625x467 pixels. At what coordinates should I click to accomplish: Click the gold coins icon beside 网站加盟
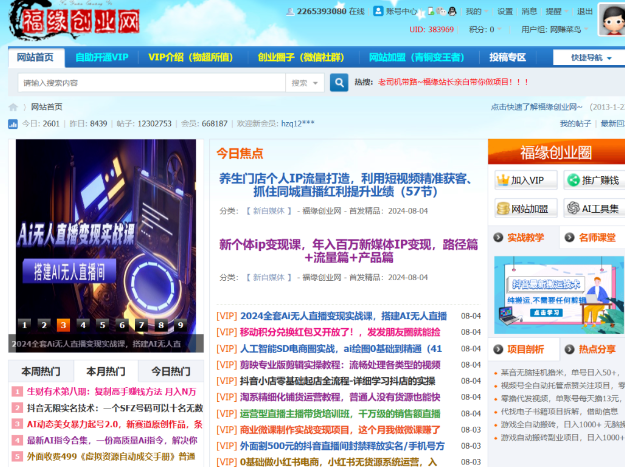503,208
